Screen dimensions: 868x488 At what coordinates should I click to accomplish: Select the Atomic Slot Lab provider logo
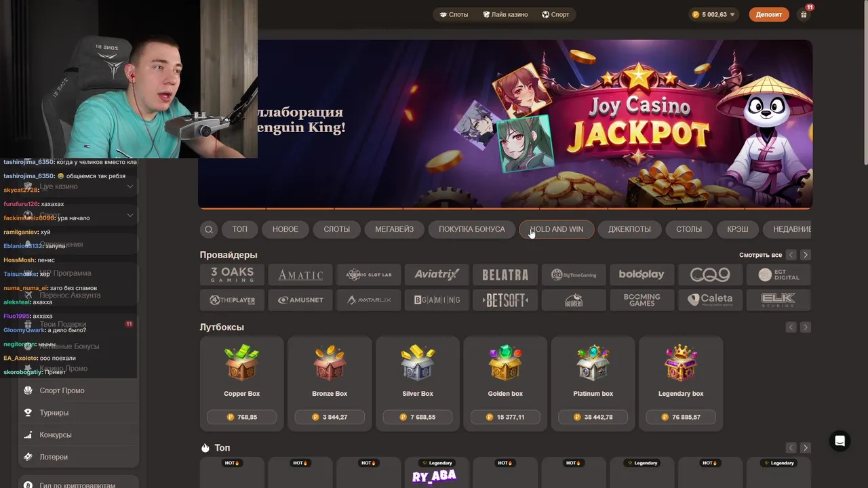coord(369,274)
